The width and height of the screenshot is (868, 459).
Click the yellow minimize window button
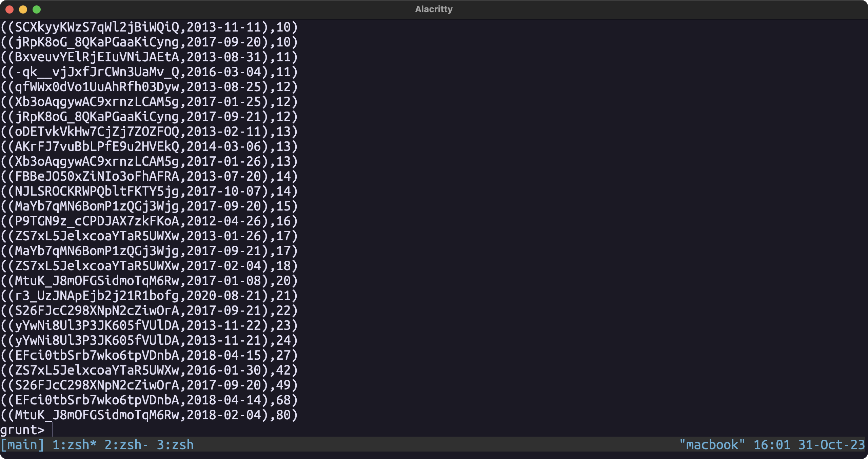pyautogui.click(x=23, y=9)
